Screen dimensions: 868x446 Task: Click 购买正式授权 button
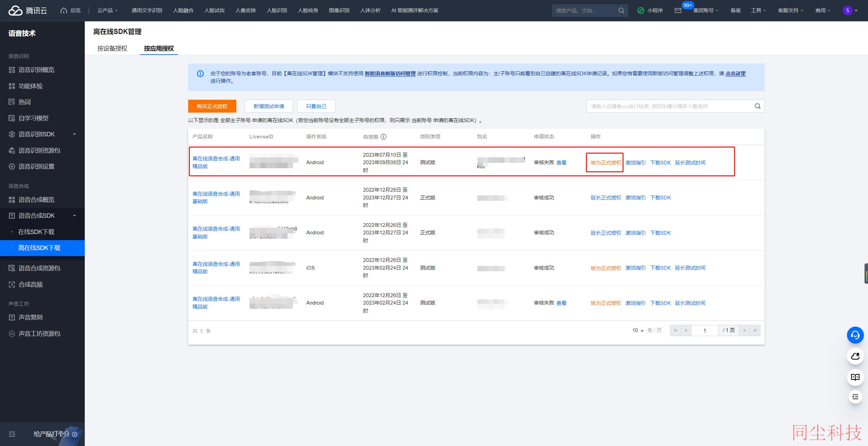212,106
